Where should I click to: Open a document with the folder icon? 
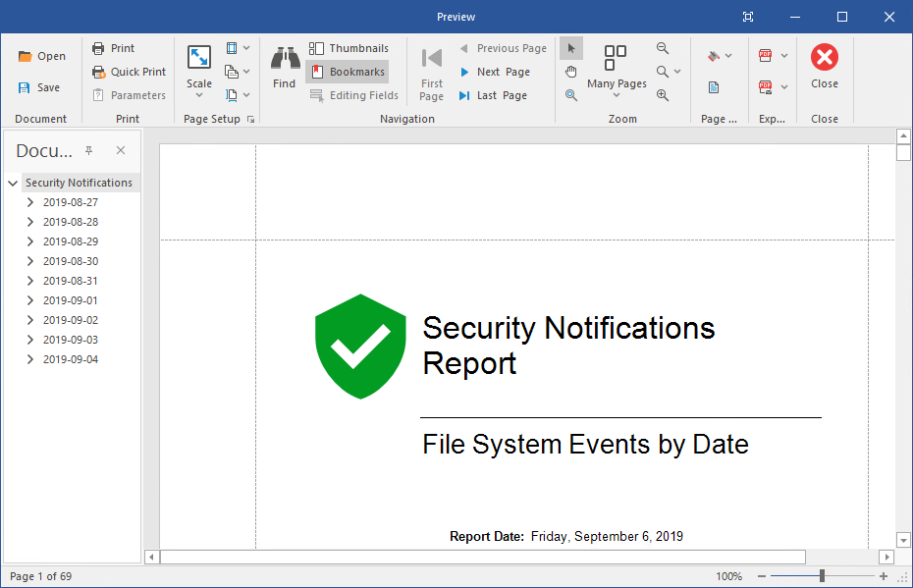pos(41,56)
